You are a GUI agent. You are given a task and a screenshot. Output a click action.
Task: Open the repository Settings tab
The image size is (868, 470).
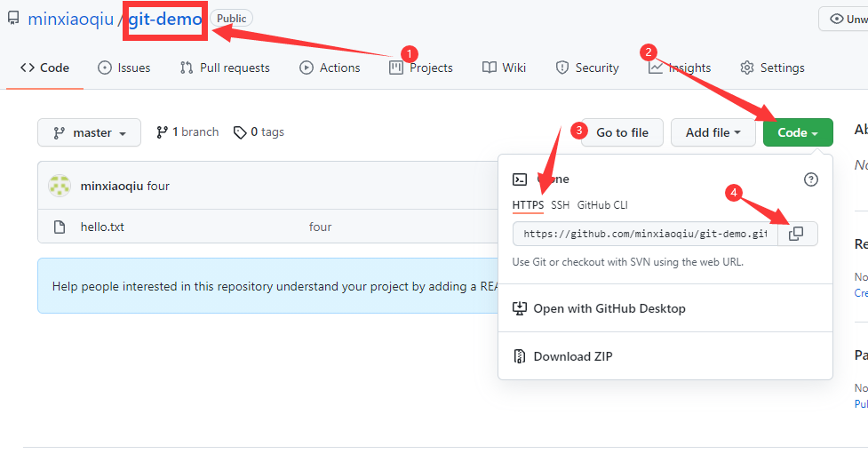pyautogui.click(x=772, y=68)
